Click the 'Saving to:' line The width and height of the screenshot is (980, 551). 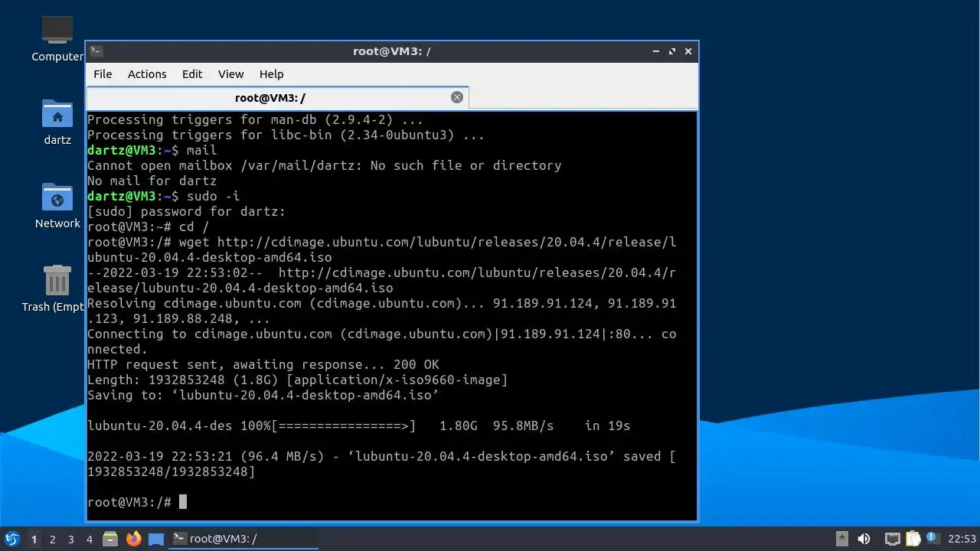point(263,396)
